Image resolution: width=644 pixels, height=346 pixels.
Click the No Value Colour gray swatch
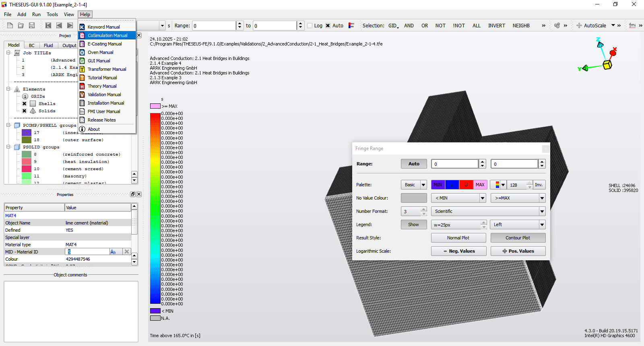[x=413, y=198]
